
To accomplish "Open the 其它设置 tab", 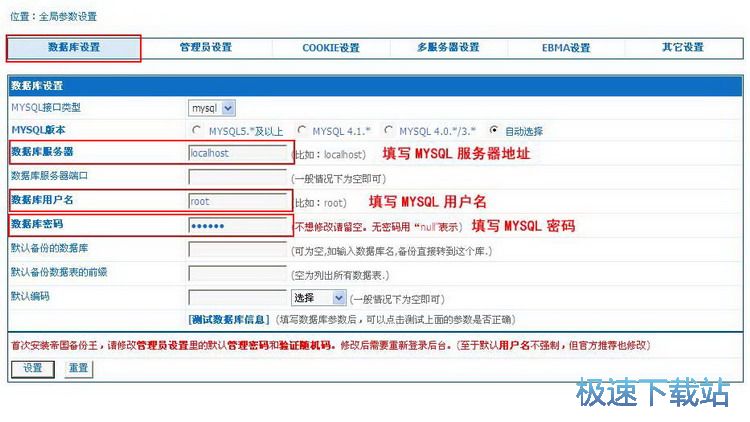I will point(683,47).
